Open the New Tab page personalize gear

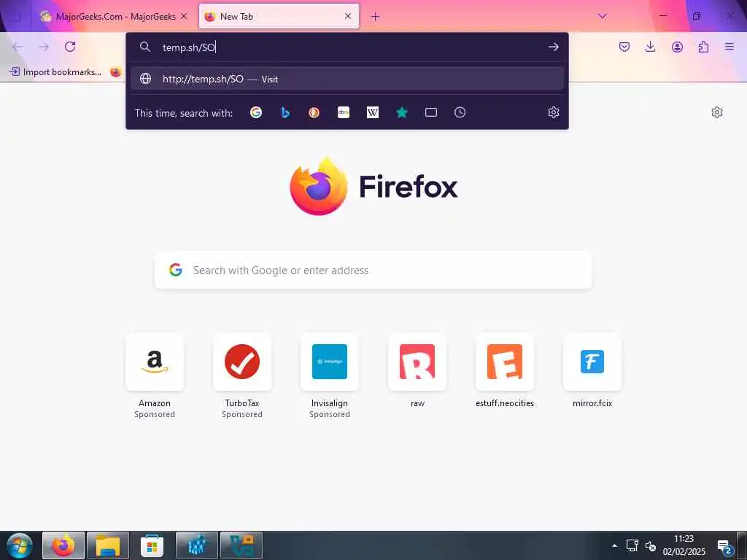pos(716,112)
